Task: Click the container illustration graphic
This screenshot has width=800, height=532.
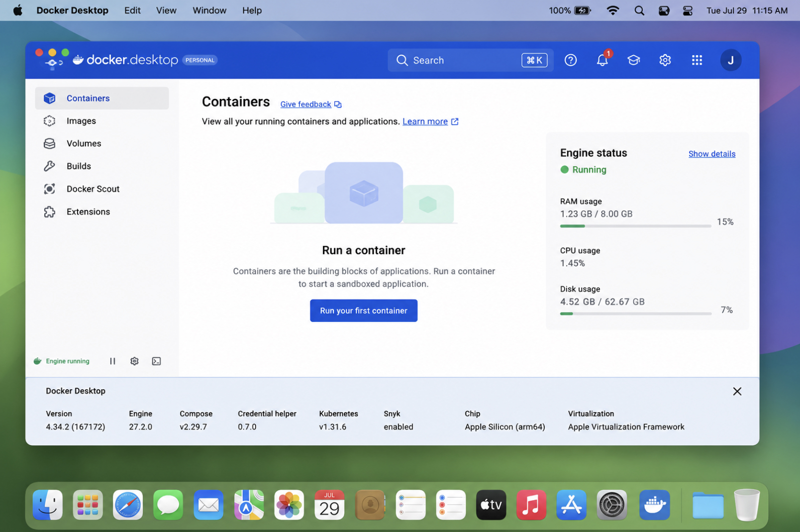Action: [364, 193]
